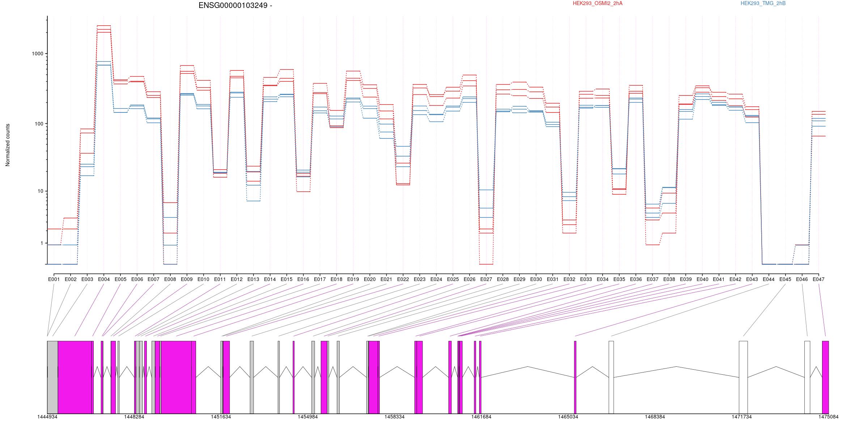Click exon label E041
Screen dimensions: 868x434
[x=719, y=279]
